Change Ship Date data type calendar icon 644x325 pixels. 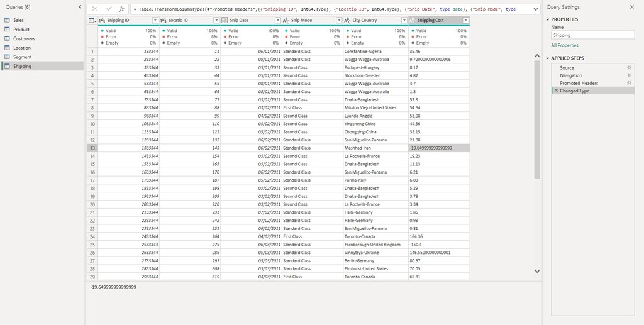(225, 21)
